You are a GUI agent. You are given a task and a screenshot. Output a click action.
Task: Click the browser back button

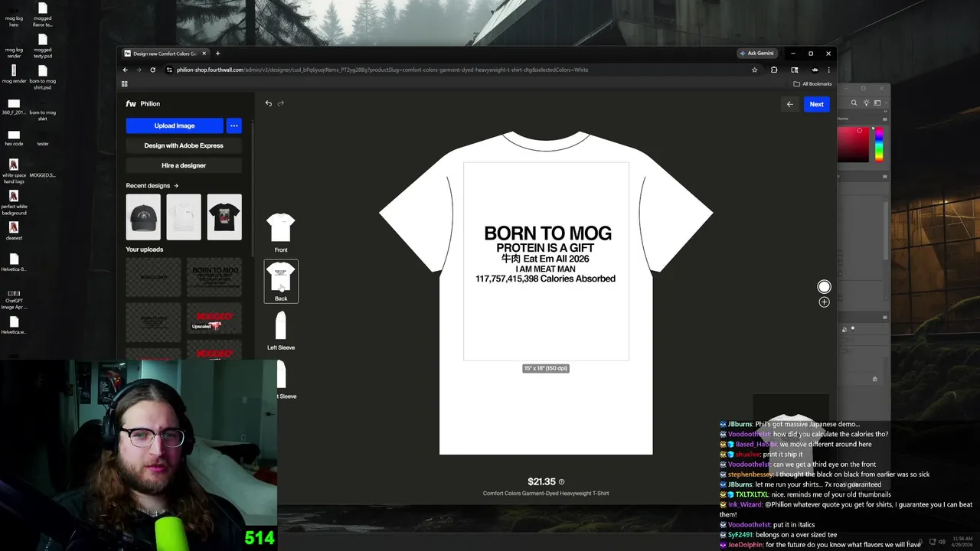tap(126, 70)
